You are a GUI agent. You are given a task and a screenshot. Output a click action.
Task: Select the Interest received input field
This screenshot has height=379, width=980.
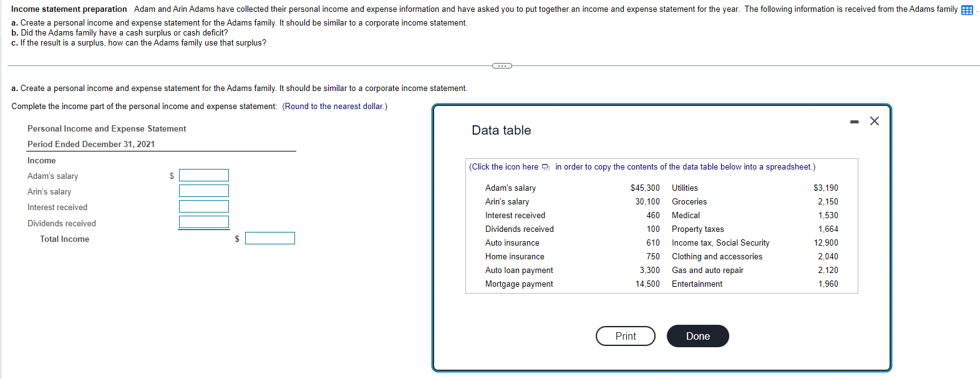click(x=203, y=206)
